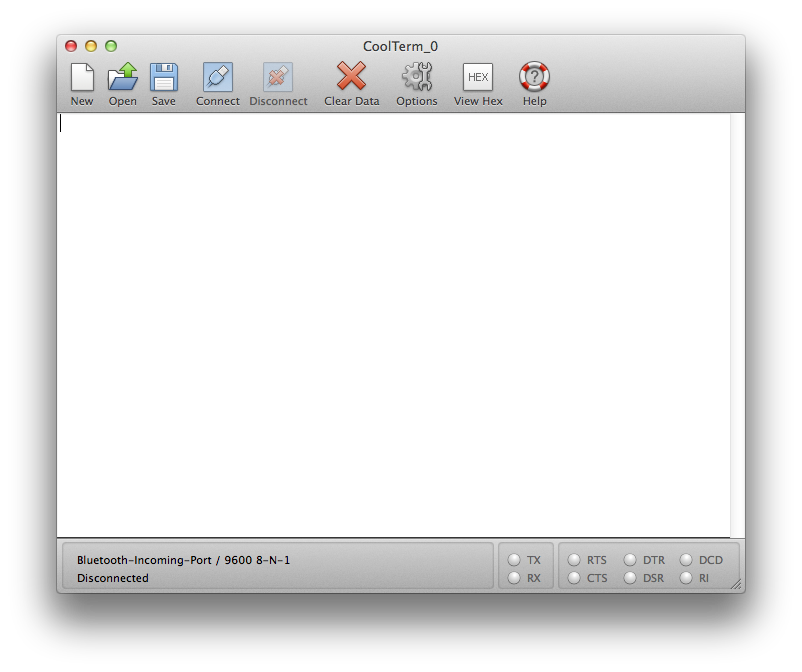Click the DSR status indicator
The height and width of the screenshot is (672, 802).
coord(630,578)
